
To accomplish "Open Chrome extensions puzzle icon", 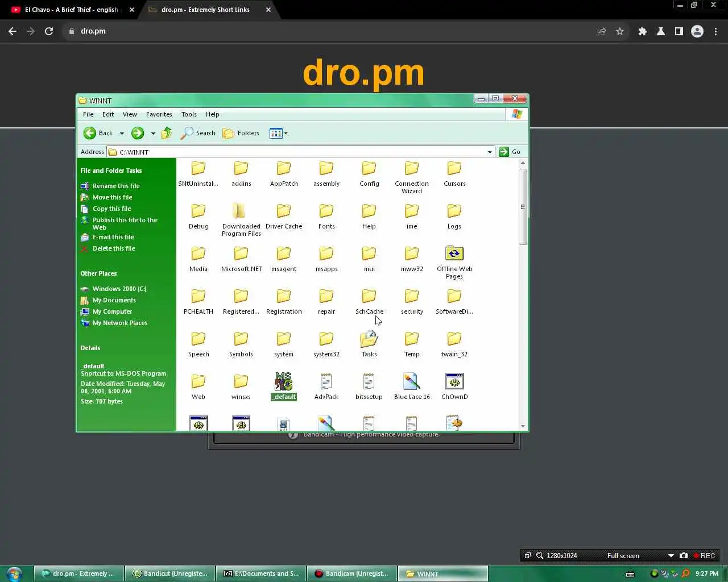I will click(643, 31).
